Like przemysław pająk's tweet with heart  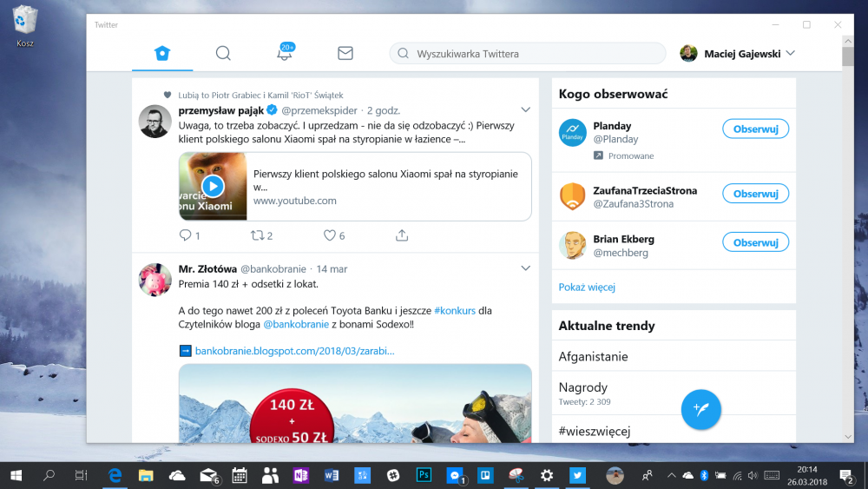click(x=329, y=235)
